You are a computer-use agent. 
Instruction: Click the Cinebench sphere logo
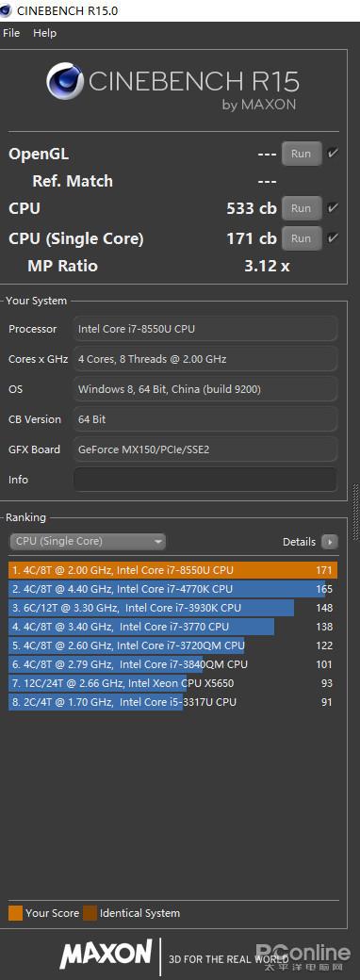pyautogui.click(x=66, y=82)
